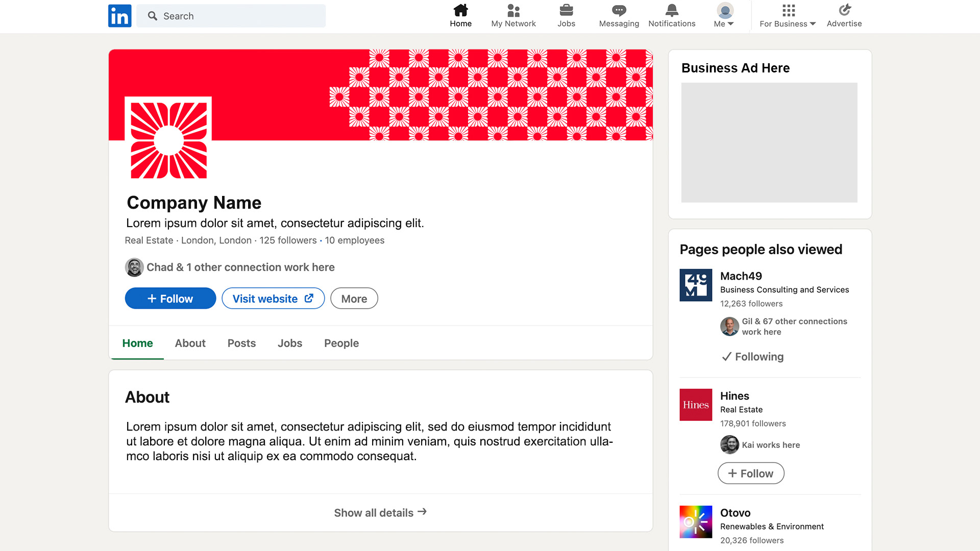Expand the For Business dropdown arrow
Screen dimensions: 980x551
tap(813, 24)
